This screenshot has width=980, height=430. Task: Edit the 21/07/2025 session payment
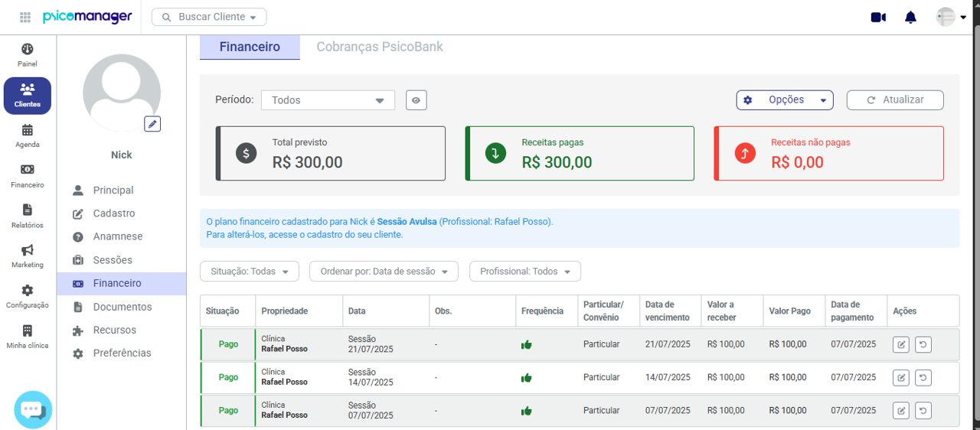[901, 345]
